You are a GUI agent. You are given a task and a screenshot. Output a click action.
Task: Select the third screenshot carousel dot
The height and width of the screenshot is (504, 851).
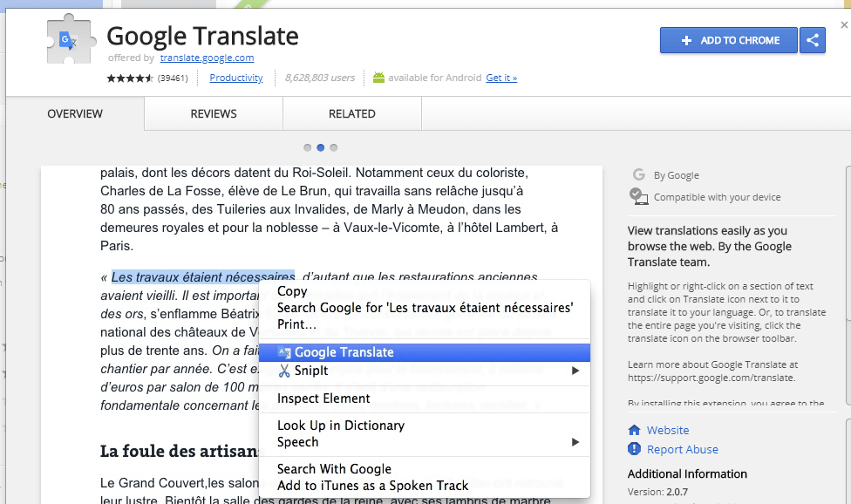pyautogui.click(x=334, y=147)
